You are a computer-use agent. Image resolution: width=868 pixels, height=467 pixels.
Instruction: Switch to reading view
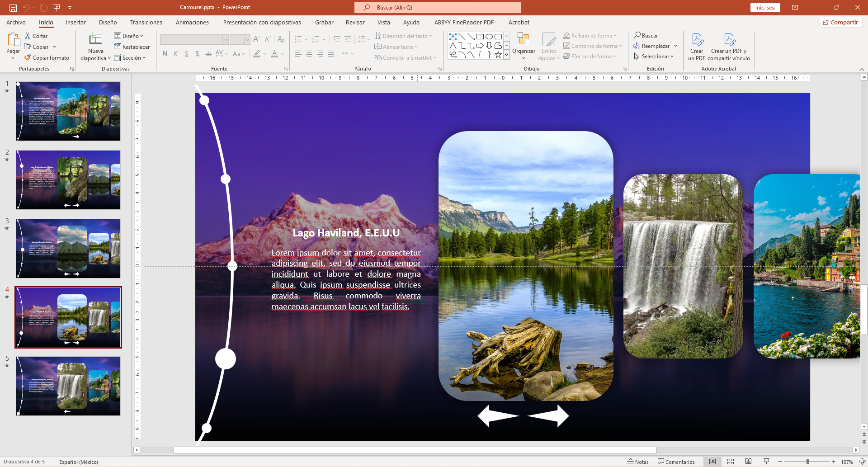tap(748, 462)
